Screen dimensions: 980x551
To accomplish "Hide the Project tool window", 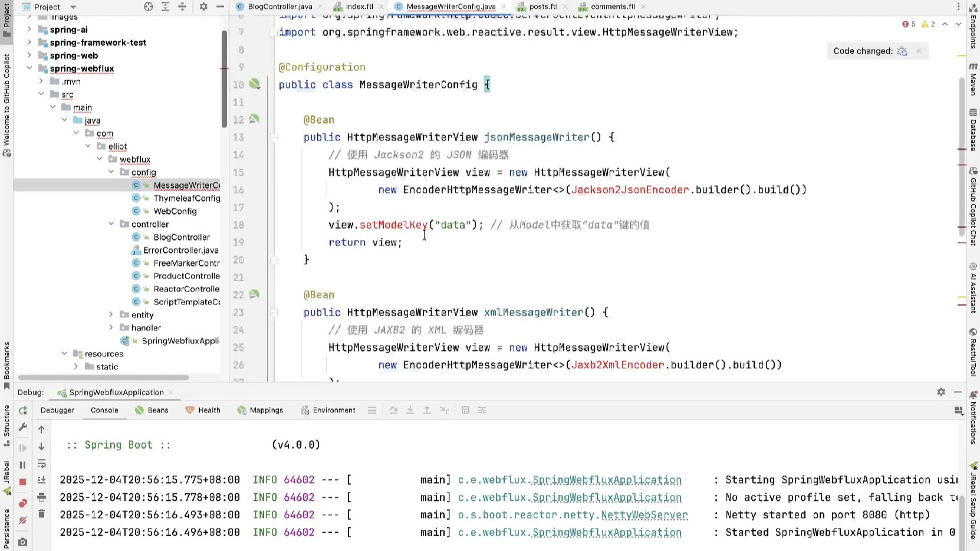I will click(x=220, y=6).
